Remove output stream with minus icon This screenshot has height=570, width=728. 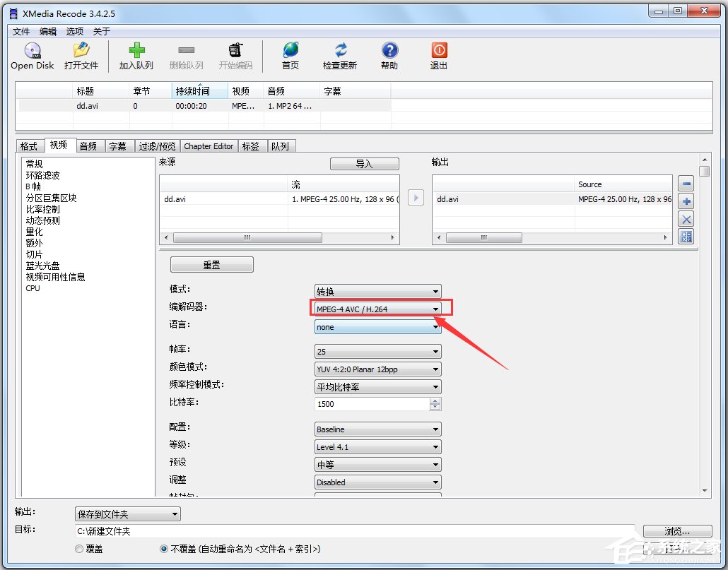coord(685,183)
